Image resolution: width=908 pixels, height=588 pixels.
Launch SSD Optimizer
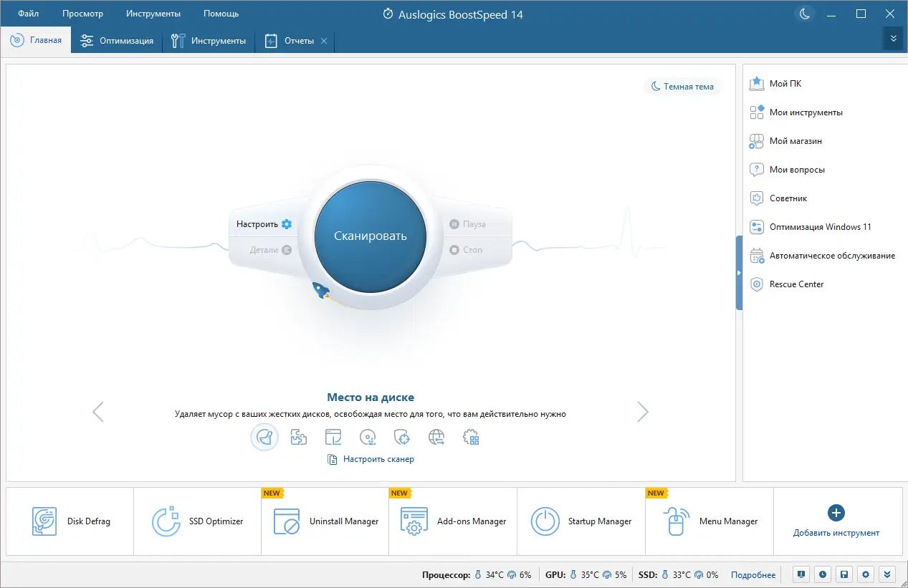(198, 521)
